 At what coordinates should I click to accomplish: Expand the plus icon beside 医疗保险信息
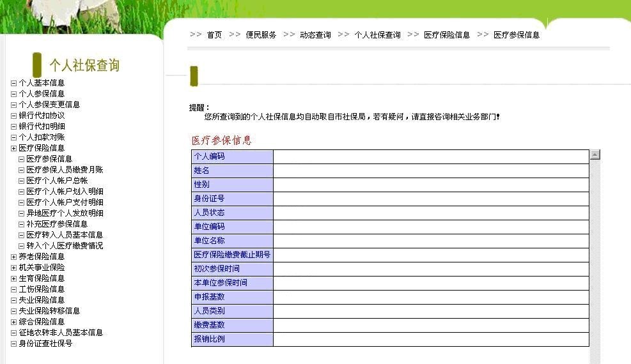point(13,148)
